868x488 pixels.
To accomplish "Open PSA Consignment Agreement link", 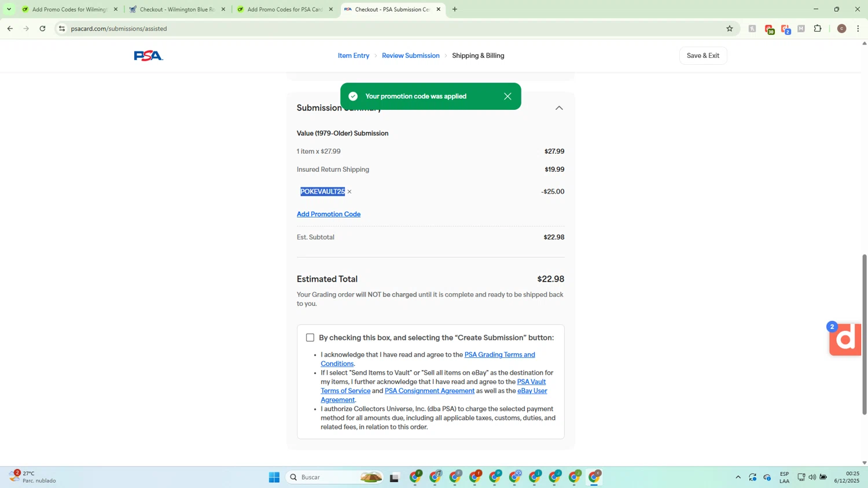I will click(x=429, y=391).
